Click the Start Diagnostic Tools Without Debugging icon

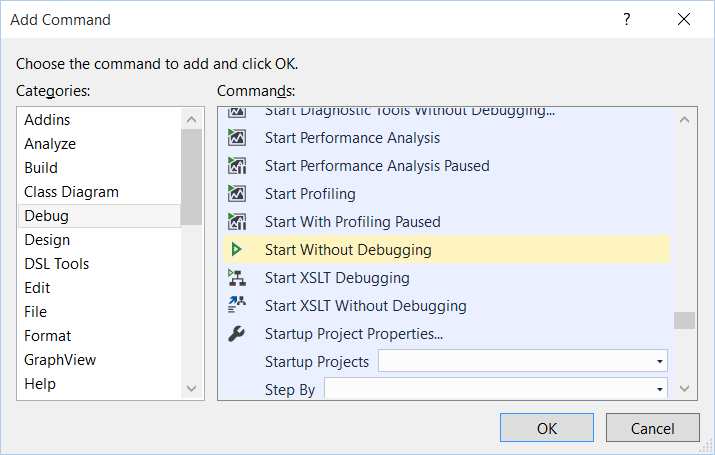coord(237,112)
